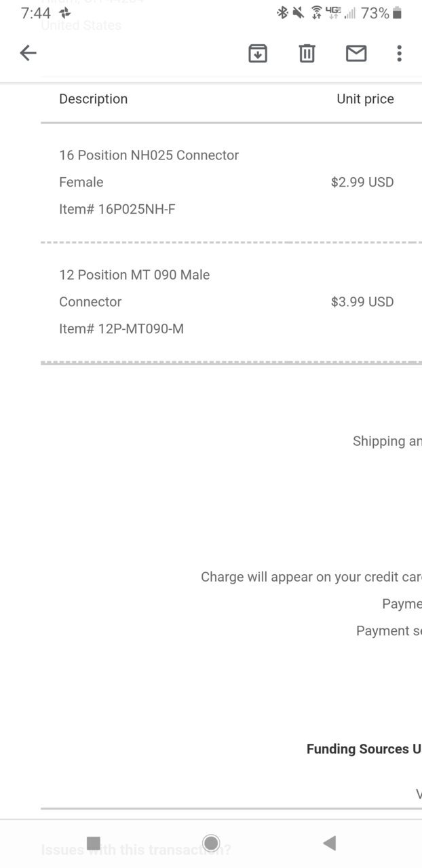Tap the Item# 16P025NH-F text
This screenshot has height=868, width=422.
pos(117,209)
